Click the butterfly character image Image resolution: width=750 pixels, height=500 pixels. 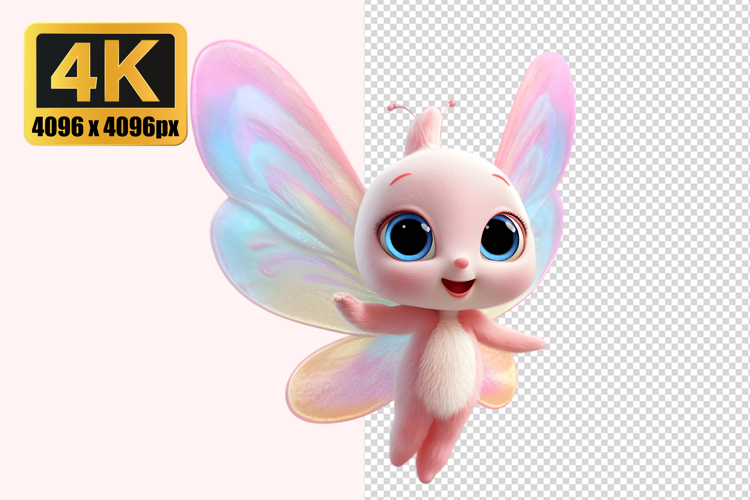pyautogui.click(x=440, y=280)
